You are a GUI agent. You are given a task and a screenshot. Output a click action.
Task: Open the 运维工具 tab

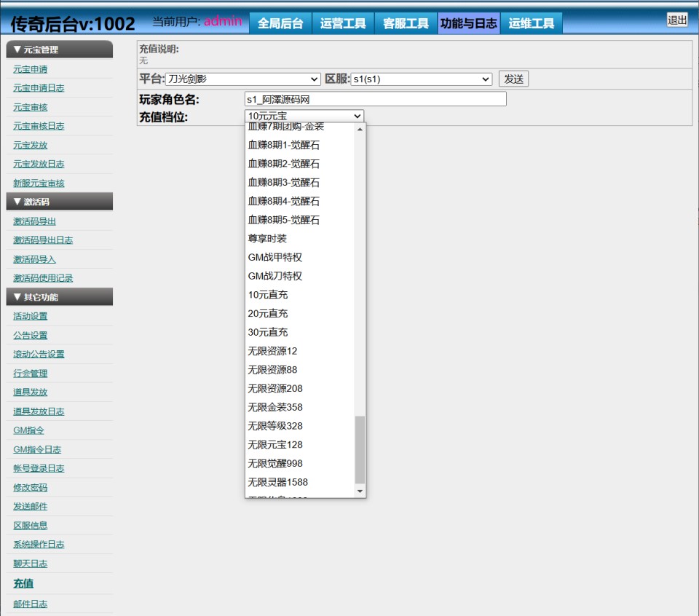tap(531, 23)
